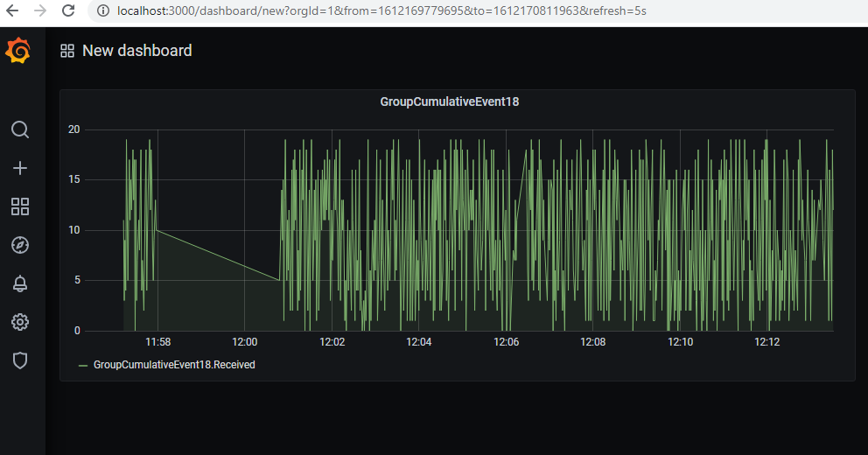Toggle the GroupCumulativeEvent18.Received legend series
868x455 pixels.
click(x=174, y=365)
